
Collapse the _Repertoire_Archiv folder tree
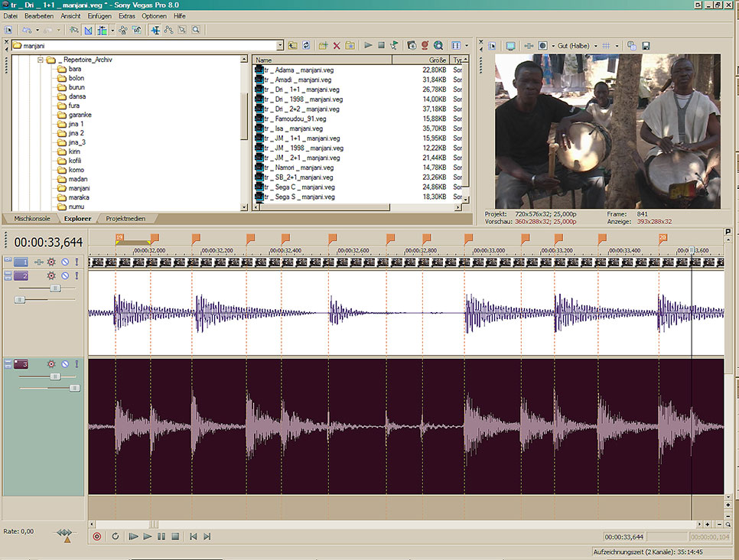click(x=39, y=60)
